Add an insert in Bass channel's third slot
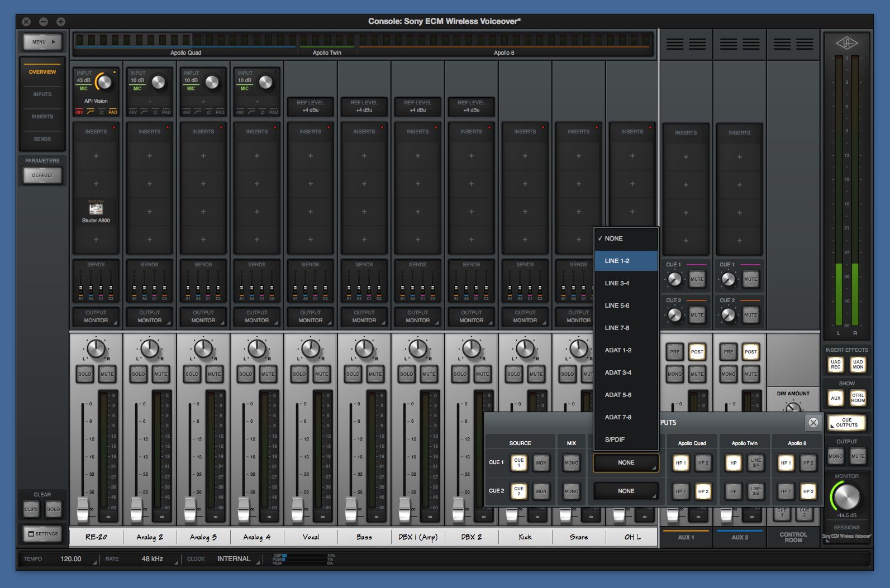Screen dimensions: 890x588 tap(364, 212)
